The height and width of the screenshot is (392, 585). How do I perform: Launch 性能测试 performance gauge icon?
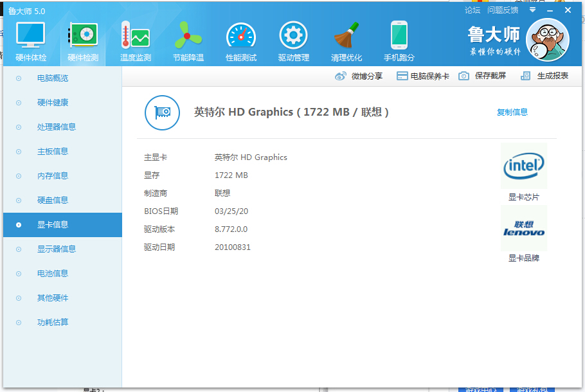point(241,35)
